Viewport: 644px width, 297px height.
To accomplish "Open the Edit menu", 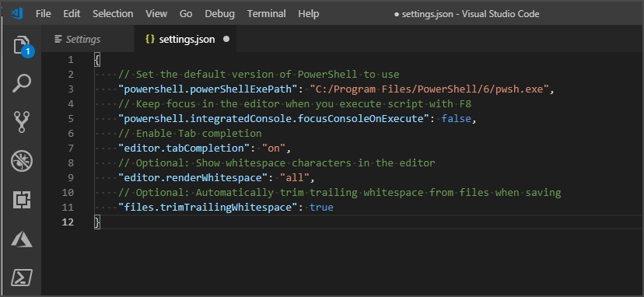I will (72, 13).
